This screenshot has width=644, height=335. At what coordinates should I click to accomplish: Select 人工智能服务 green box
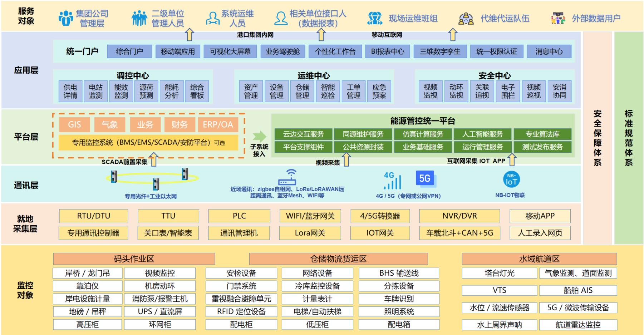pos(482,134)
